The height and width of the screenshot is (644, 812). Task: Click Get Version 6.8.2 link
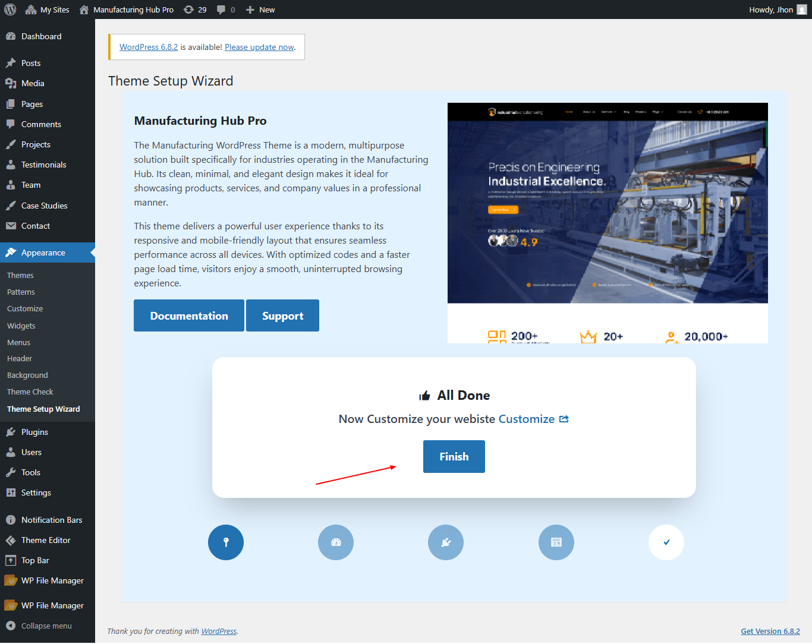tap(770, 631)
